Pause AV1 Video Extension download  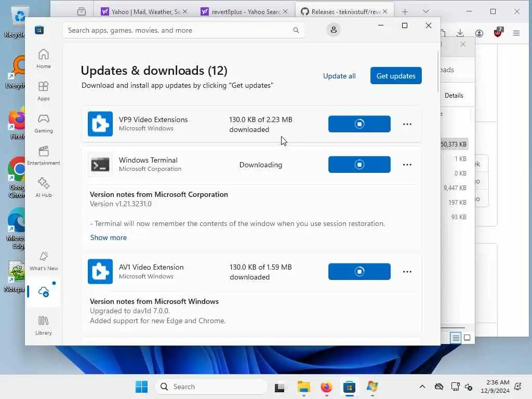(x=360, y=271)
